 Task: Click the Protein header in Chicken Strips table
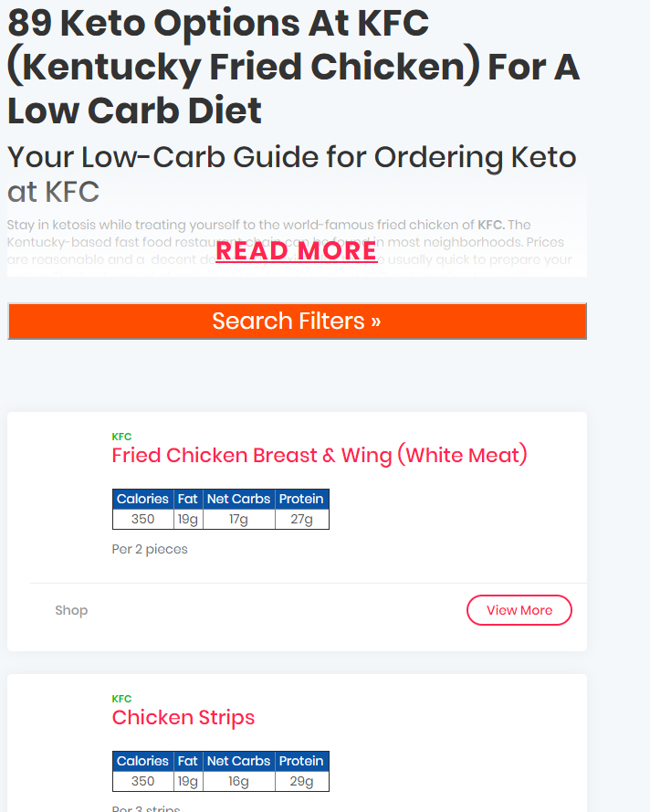tap(301, 761)
